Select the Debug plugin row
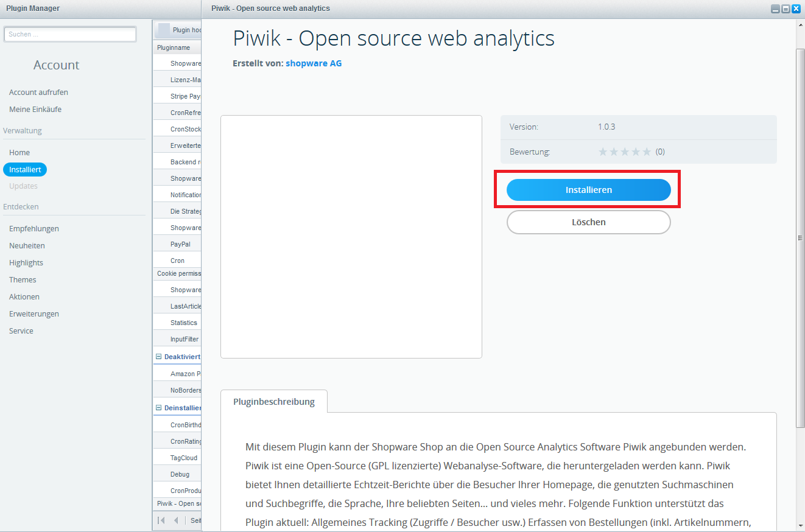The height and width of the screenshot is (532, 805). (x=177, y=474)
